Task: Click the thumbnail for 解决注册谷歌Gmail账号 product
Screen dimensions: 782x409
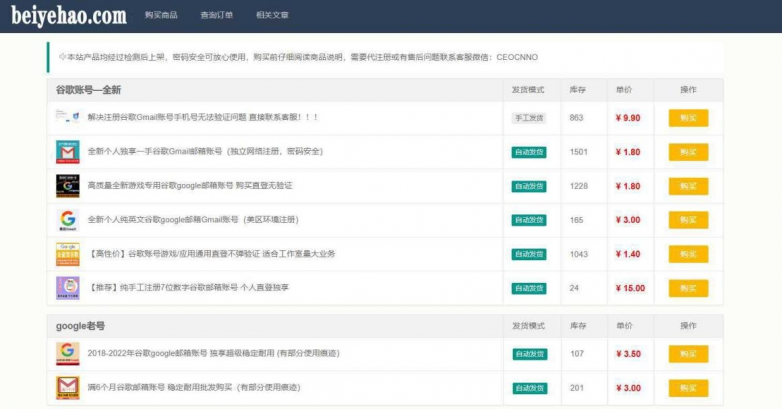Action: pyautogui.click(x=66, y=118)
